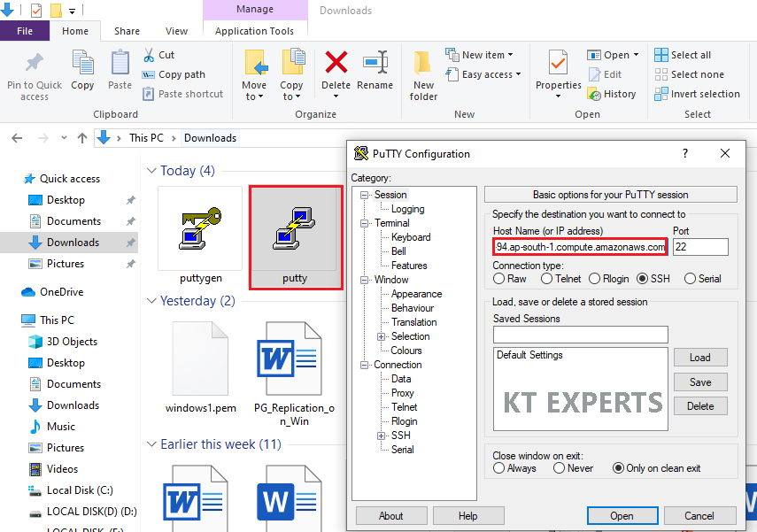The height and width of the screenshot is (532, 757).
Task: Click the Open button in PuTTY
Action: click(x=622, y=515)
